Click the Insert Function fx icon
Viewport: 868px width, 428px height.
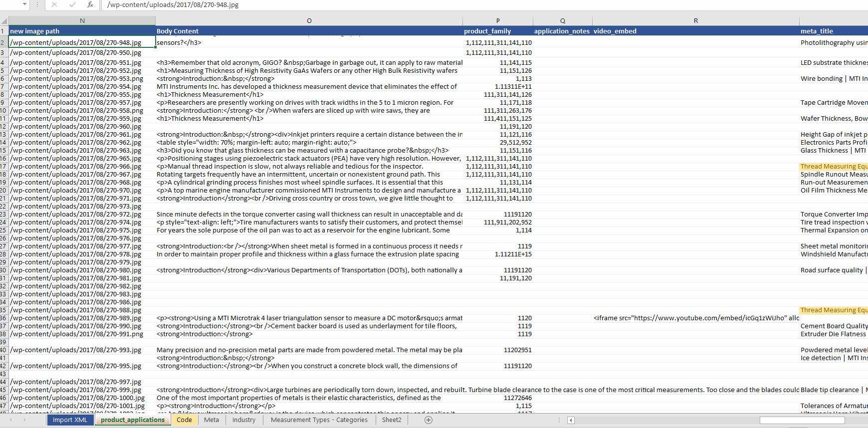(x=90, y=4)
